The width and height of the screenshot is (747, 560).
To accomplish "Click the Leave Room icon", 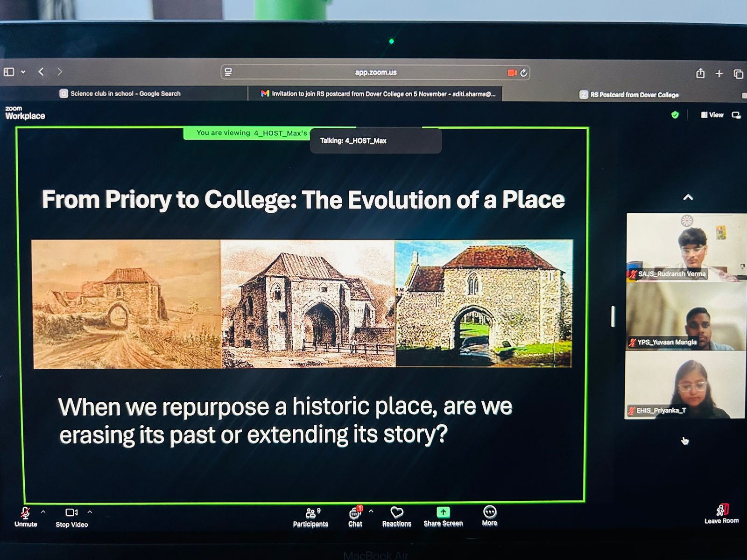I will (x=722, y=510).
